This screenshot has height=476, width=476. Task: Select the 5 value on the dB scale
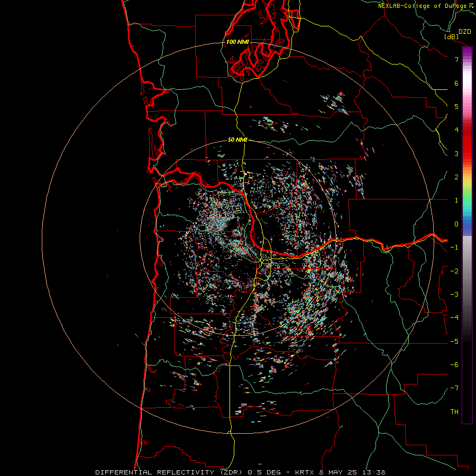tap(456, 106)
